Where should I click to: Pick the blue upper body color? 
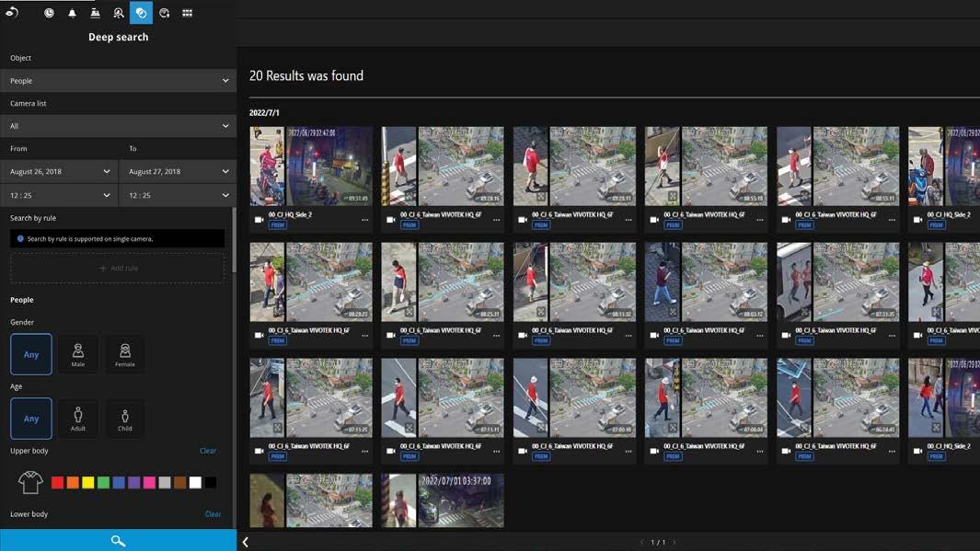point(119,482)
